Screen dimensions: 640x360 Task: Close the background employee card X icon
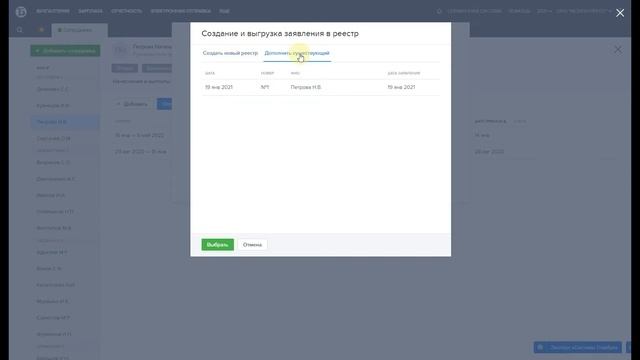[618, 50]
